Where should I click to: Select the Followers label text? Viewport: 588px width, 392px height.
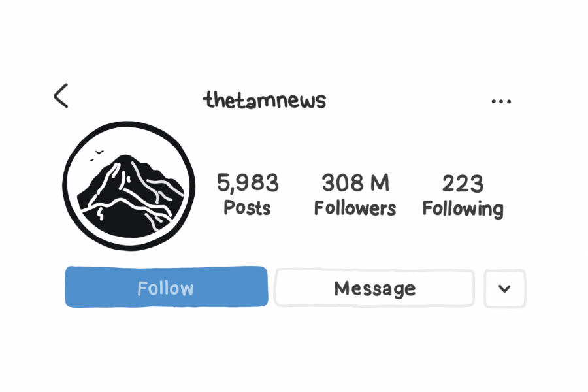(x=355, y=208)
